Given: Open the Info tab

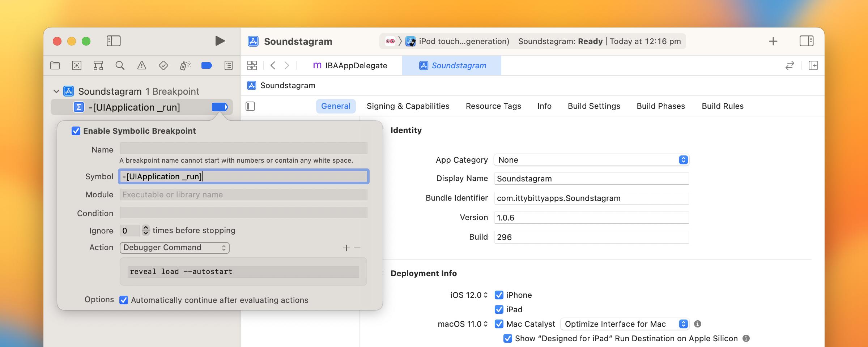Looking at the screenshot, I should (x=544, y=106).
